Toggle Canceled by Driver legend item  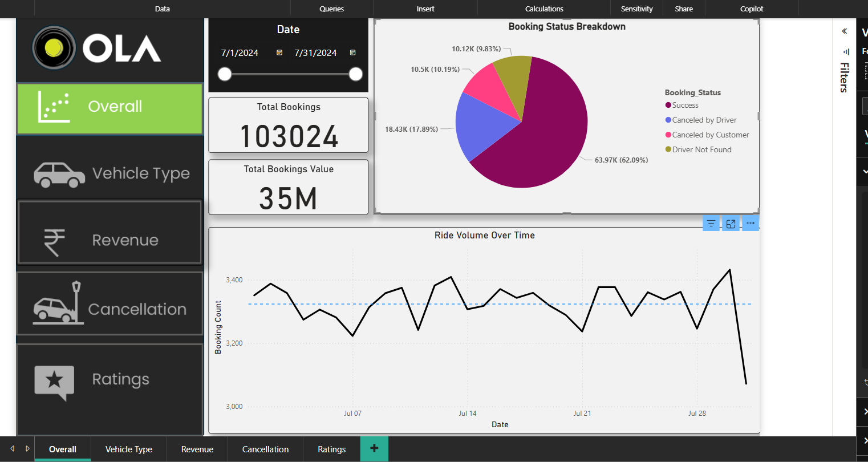(x=704, y=120)
